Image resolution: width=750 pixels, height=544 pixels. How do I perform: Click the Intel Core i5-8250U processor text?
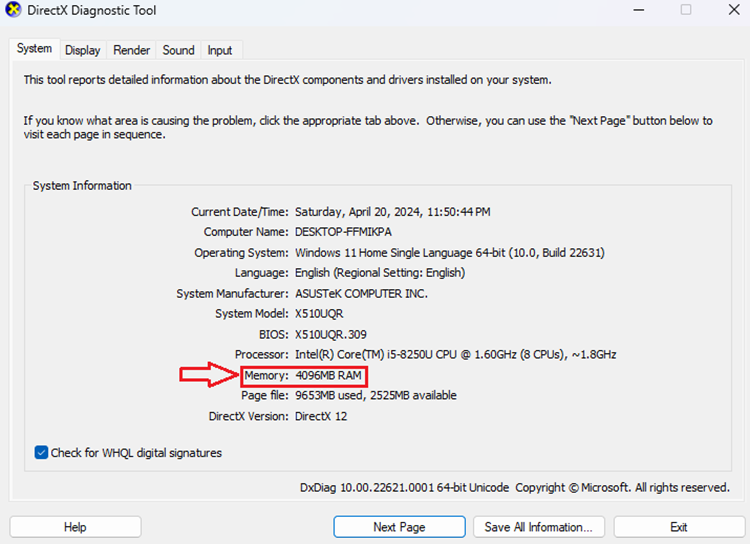[455, 355]
